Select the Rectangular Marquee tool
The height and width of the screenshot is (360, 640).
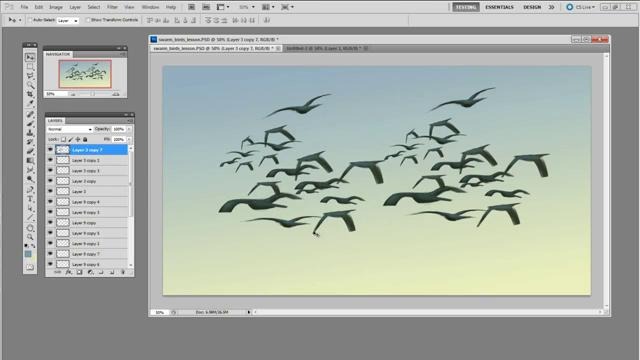click(x=30, y=67)
